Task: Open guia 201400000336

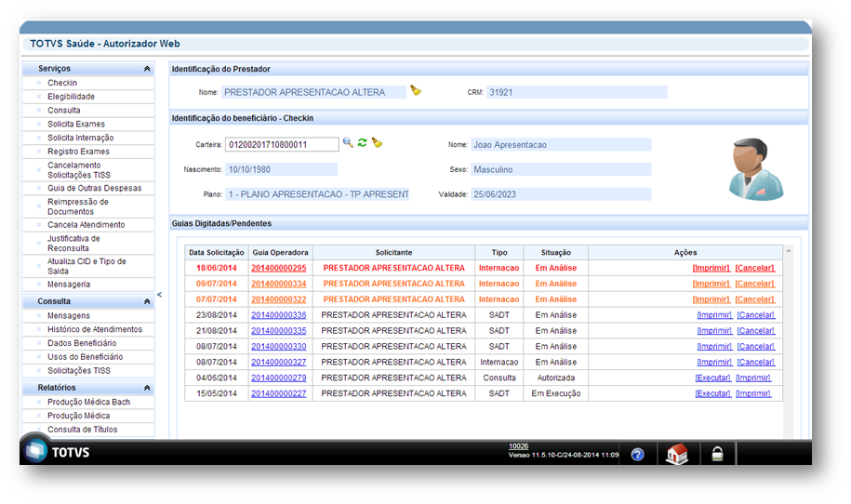Action: 278,315
